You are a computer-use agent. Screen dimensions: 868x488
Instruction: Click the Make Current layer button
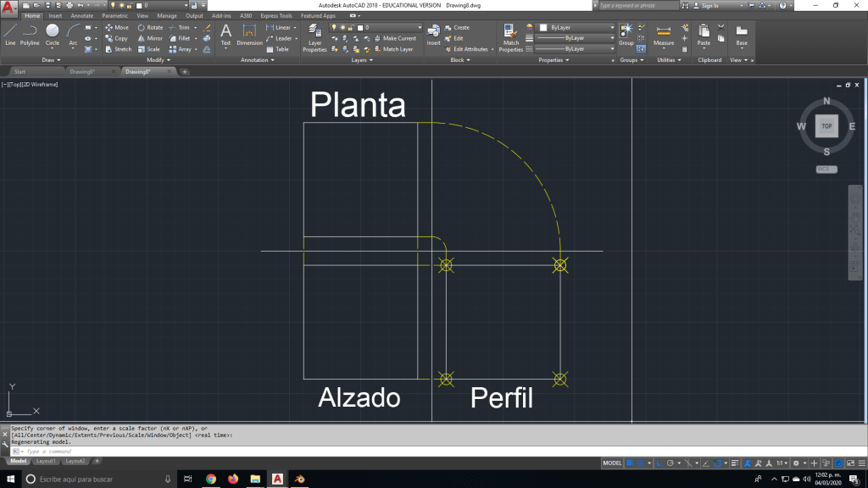coord(398,39)
